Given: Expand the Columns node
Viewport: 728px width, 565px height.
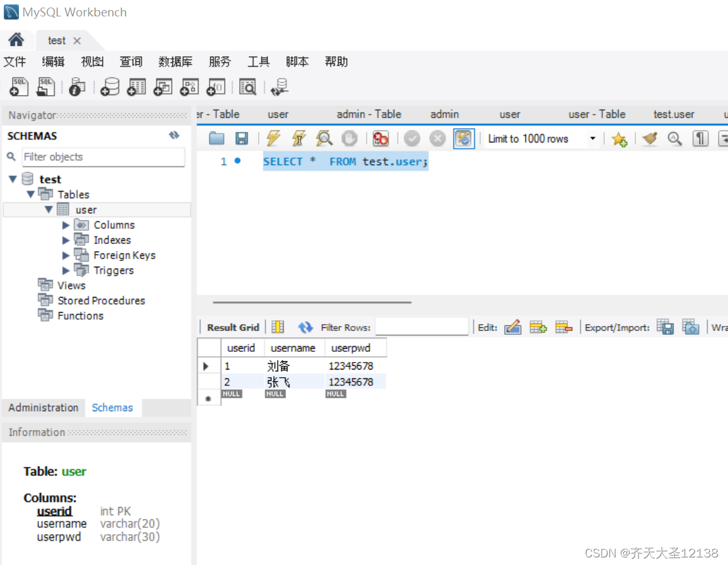Looking at the screenshot, I should pos(66,225).
